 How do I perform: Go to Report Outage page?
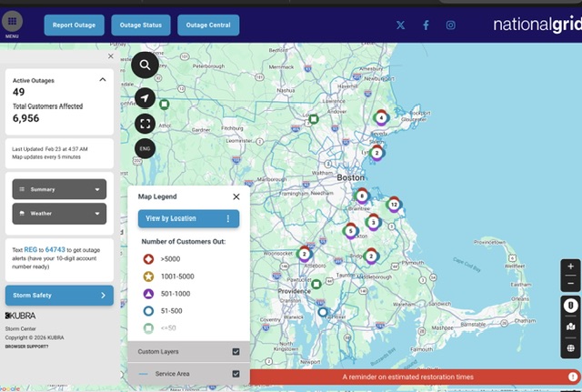pyautogui.click(x=74, y=25)
